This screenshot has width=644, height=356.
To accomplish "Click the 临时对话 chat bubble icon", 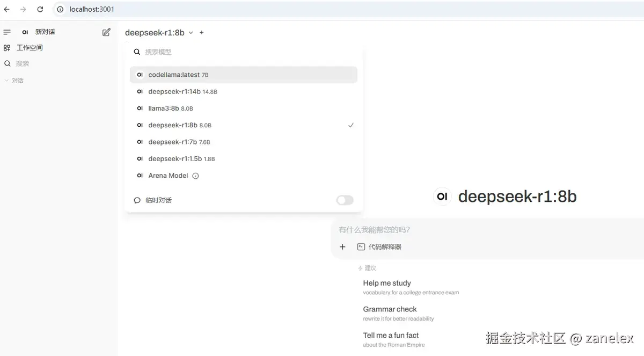I will click(x=137, y=200).
